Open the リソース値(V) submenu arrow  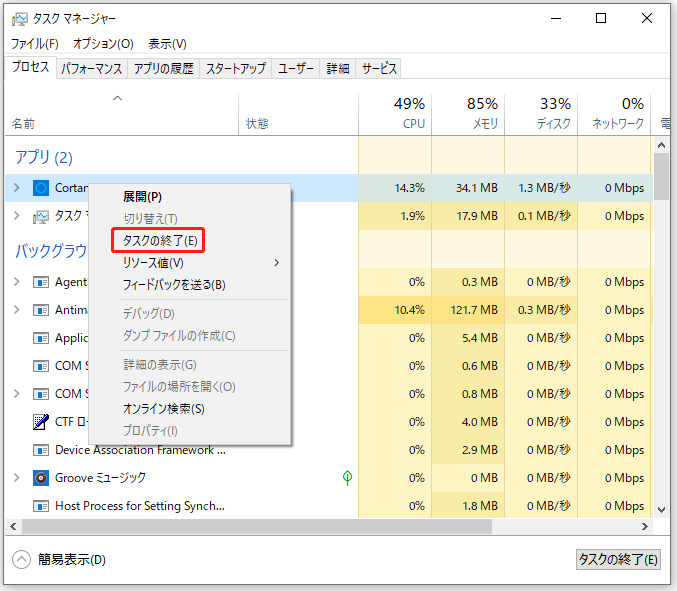pos(277,262)
